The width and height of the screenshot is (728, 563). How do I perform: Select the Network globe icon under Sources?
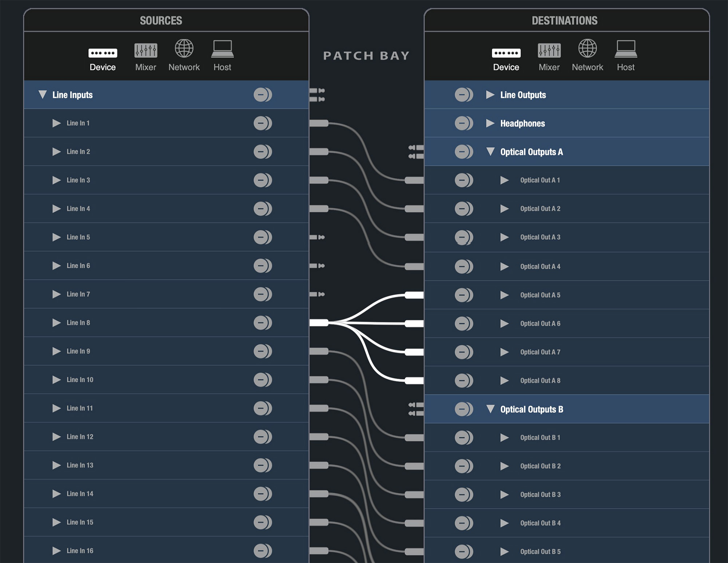[x=184, y=48]
